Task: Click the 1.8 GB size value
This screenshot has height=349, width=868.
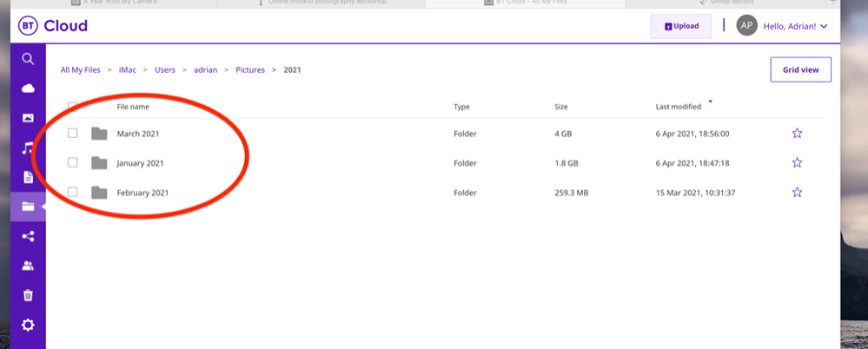Action: 567,163
